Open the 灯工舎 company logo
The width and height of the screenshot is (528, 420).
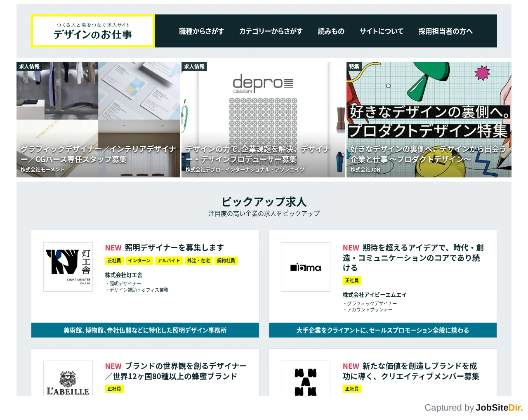pos(68,267)
